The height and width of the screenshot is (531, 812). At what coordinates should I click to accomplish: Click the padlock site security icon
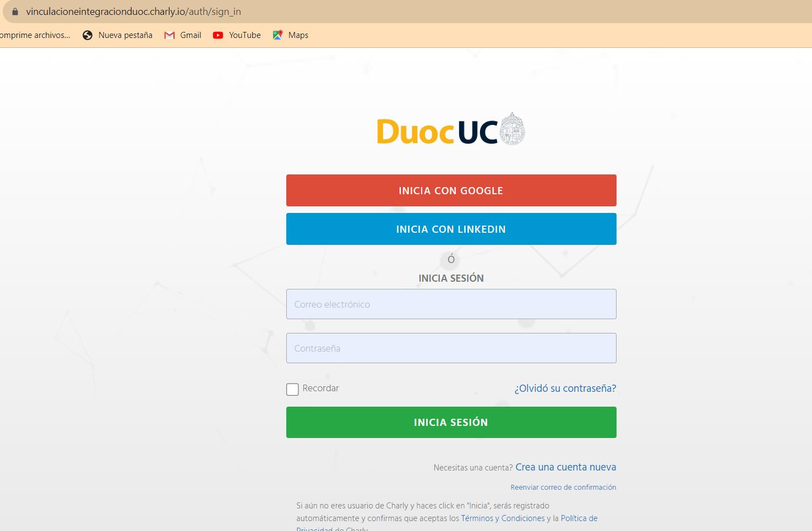(x=15, y=12)
